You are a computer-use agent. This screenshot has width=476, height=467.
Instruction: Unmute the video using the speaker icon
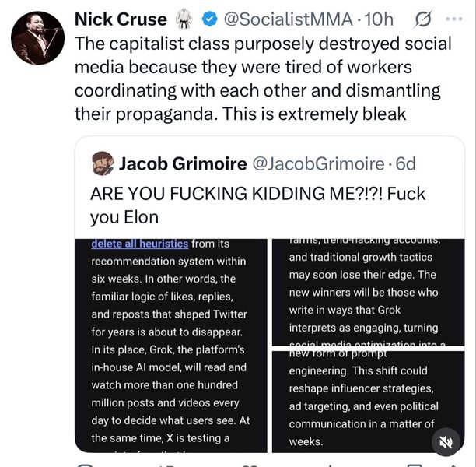(446, 441)
